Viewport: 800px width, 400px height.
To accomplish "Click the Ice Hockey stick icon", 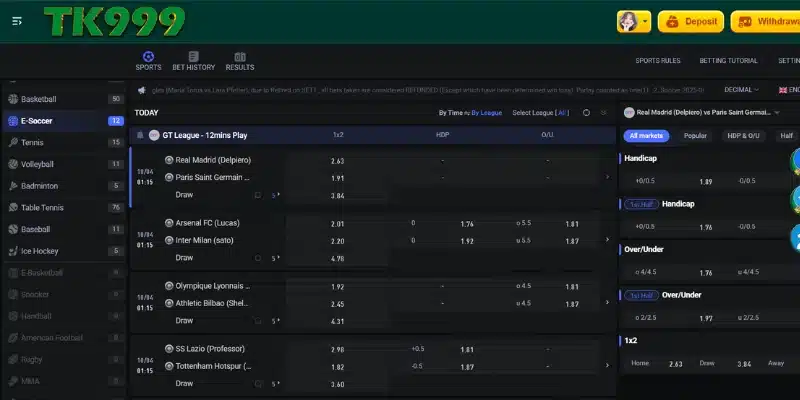I will tap(13, 251).
